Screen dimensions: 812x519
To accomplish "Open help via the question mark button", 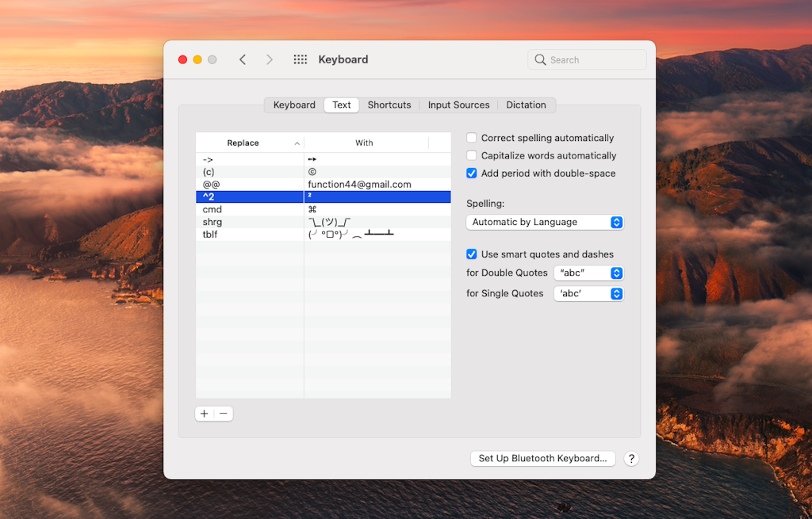I will pos(631,458).
